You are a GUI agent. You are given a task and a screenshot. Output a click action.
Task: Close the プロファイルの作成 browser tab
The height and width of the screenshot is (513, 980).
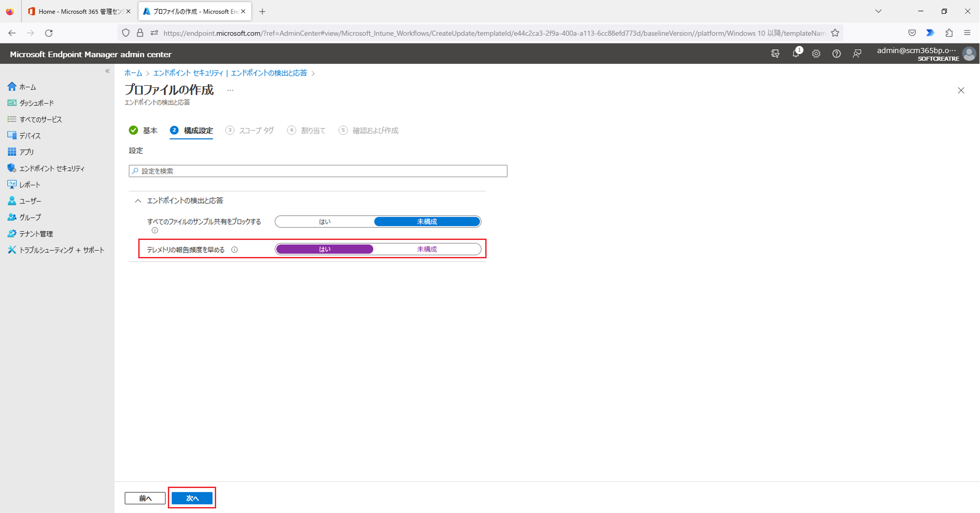coord(243,11)
